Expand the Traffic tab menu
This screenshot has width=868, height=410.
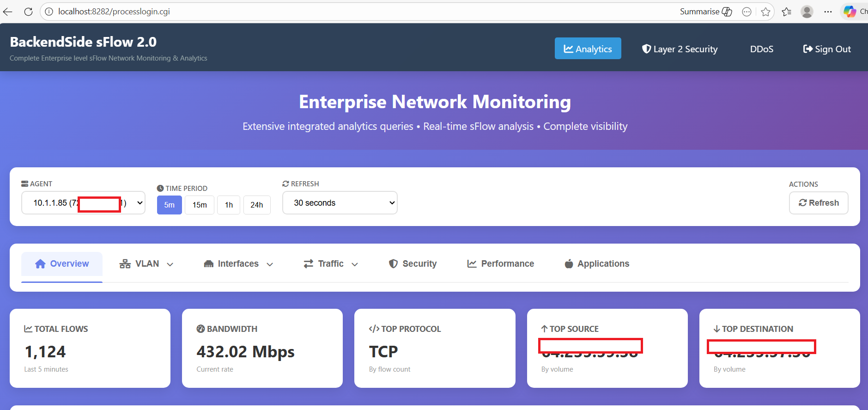pyautogui.click(x=331, y=264)
